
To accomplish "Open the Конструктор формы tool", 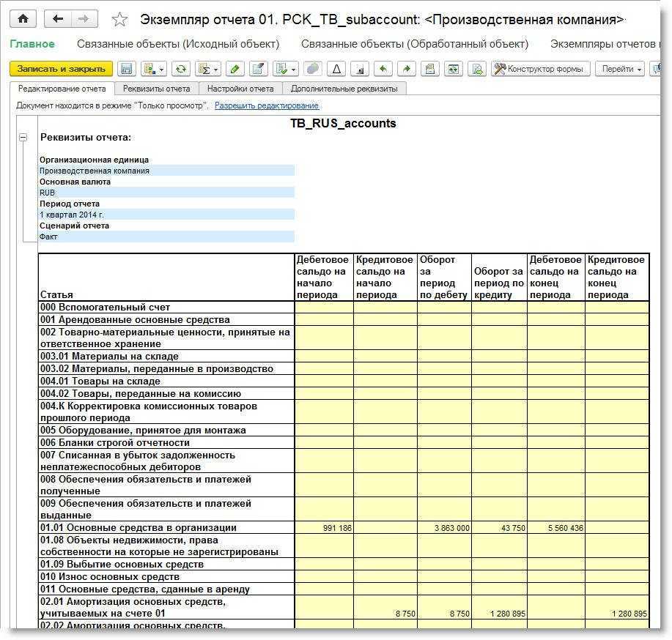I will tap(541, 69).
